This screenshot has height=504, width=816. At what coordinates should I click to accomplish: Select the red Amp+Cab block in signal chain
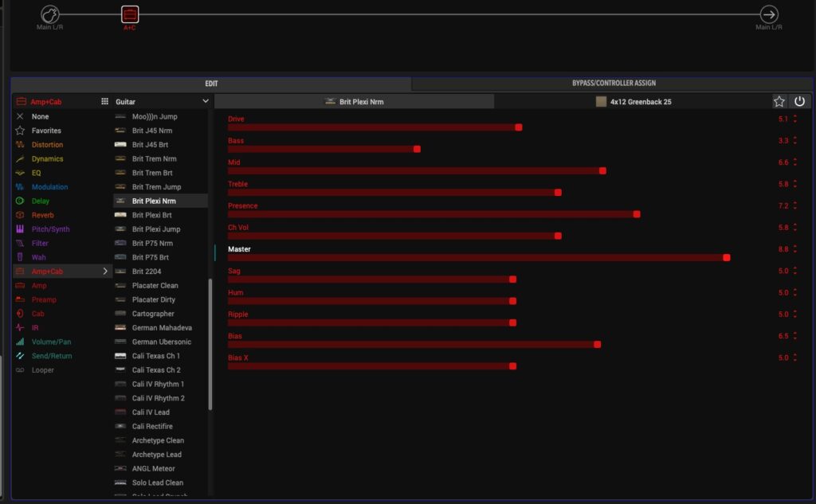(x=130, y=14)
